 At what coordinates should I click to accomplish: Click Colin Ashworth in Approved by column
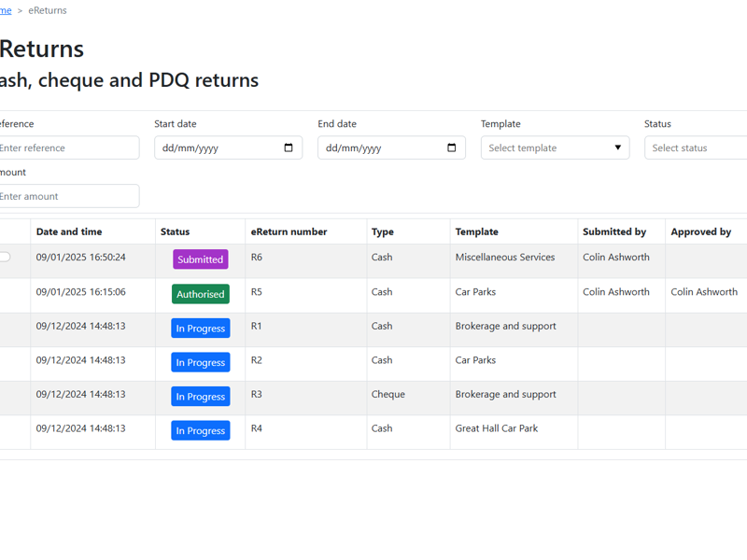703,292
